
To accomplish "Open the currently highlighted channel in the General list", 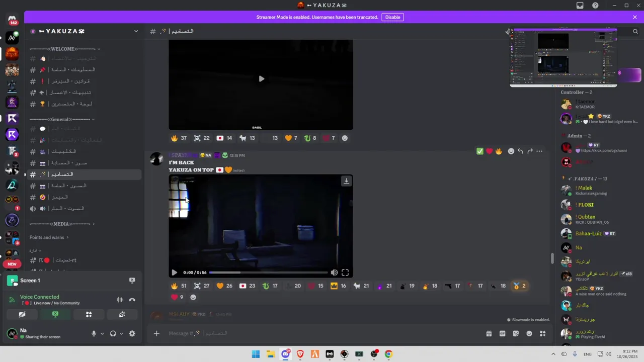I will coord(83,174).
